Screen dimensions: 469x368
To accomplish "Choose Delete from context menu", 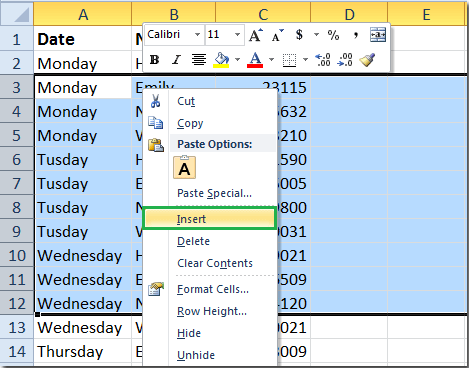I will coord(210,241).
